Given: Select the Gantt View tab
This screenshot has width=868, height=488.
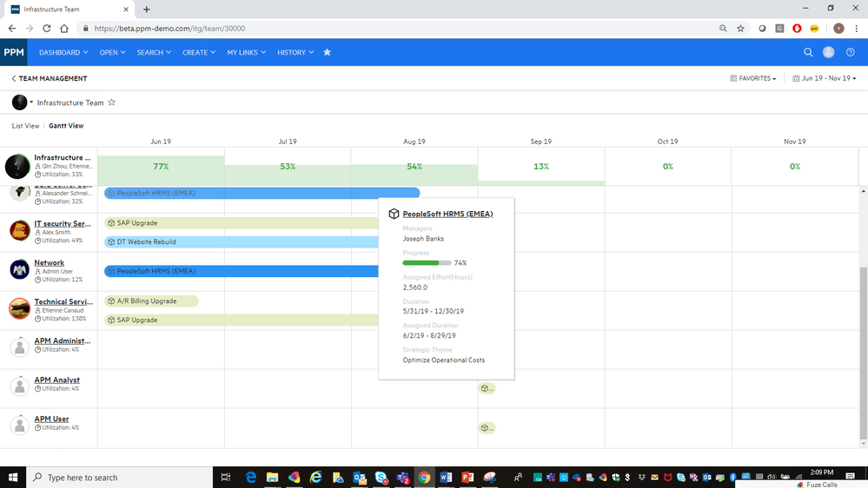Looking at the screenshot, I should pos(66,126).
